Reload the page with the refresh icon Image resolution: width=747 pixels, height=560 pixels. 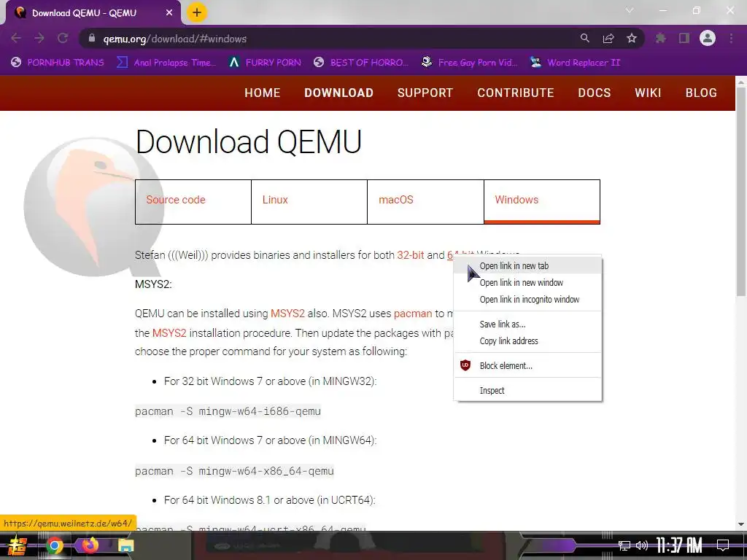63,38
